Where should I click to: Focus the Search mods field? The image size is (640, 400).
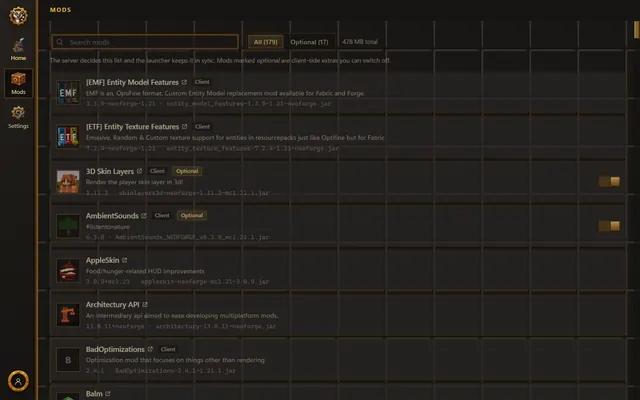145,42
